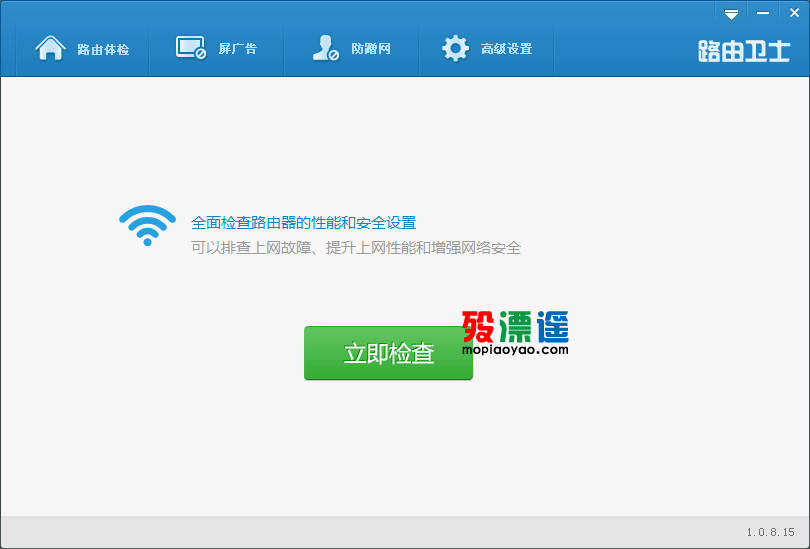This screenshot has width=810, height=549.
Task: Select the 防蹭网 user-block icon
Action: [x=325, y=48]
